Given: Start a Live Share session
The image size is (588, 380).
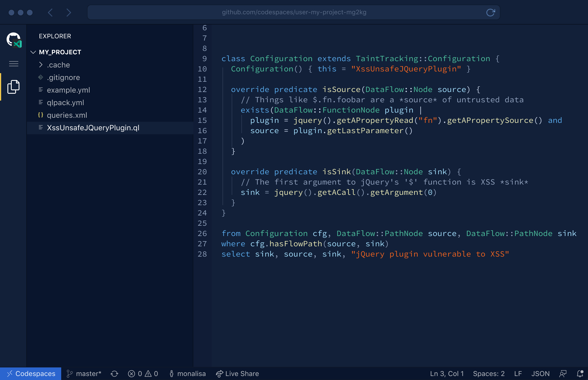Looking at the screenshot, I should tap(237, 374).
